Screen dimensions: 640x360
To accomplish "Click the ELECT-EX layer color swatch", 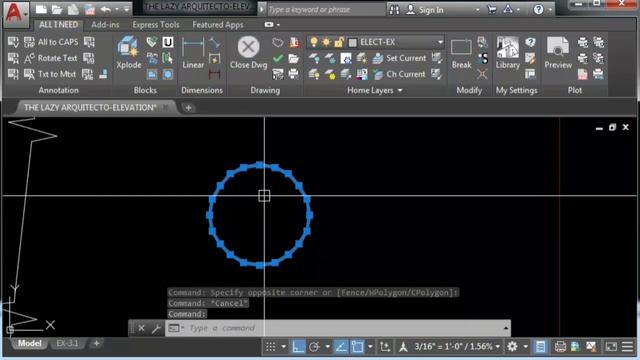I will pyautogui.click(x=353, y=42).
